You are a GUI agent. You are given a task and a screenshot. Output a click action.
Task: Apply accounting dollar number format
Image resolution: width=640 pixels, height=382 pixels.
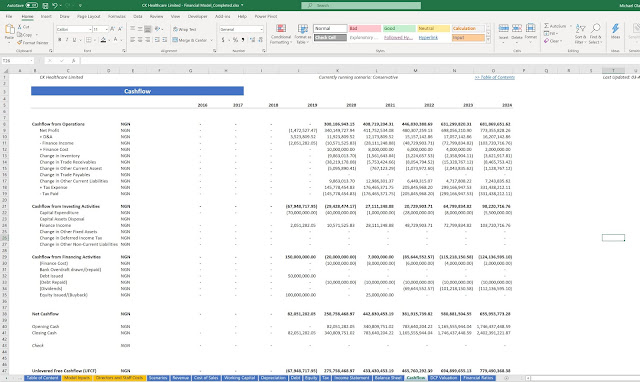click(x=223, y=40)
